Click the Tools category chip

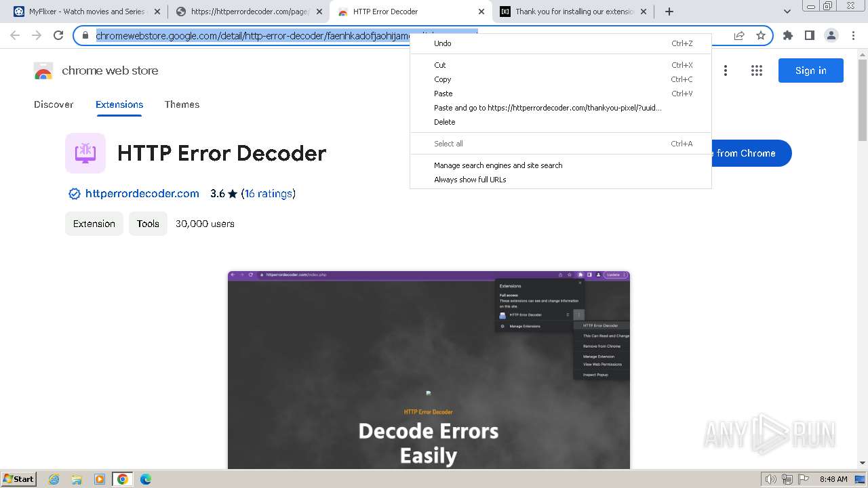(148, 224)
